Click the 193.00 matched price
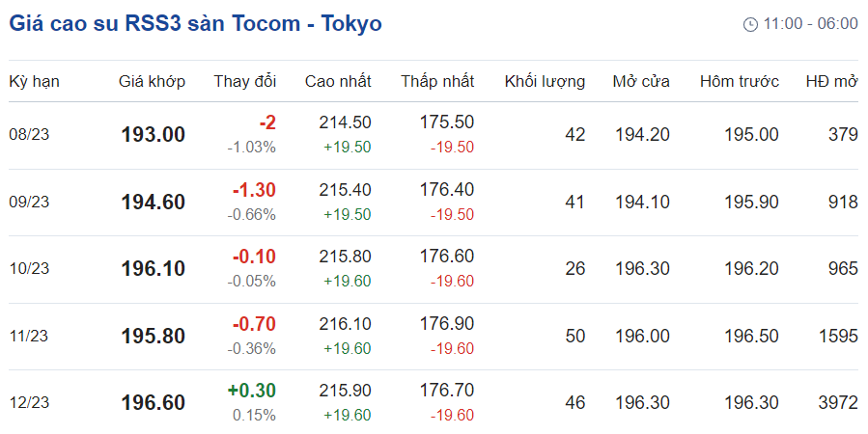 [153, 135]
